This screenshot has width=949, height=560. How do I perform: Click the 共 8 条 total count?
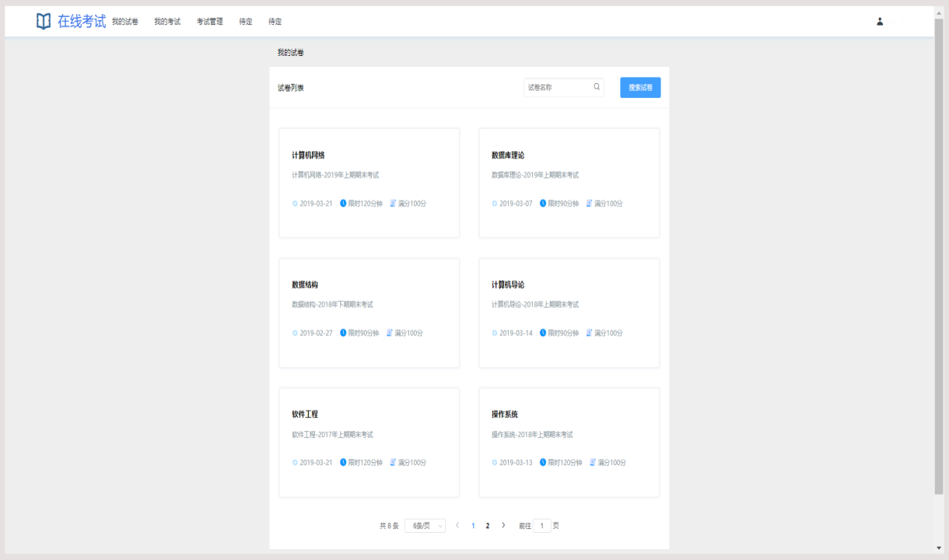tap(389, 526)
